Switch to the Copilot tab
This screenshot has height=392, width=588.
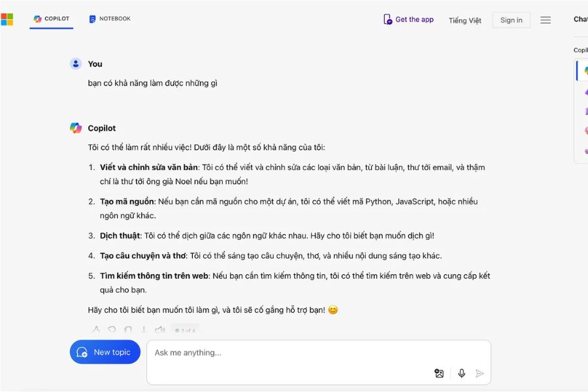(52, 19)
